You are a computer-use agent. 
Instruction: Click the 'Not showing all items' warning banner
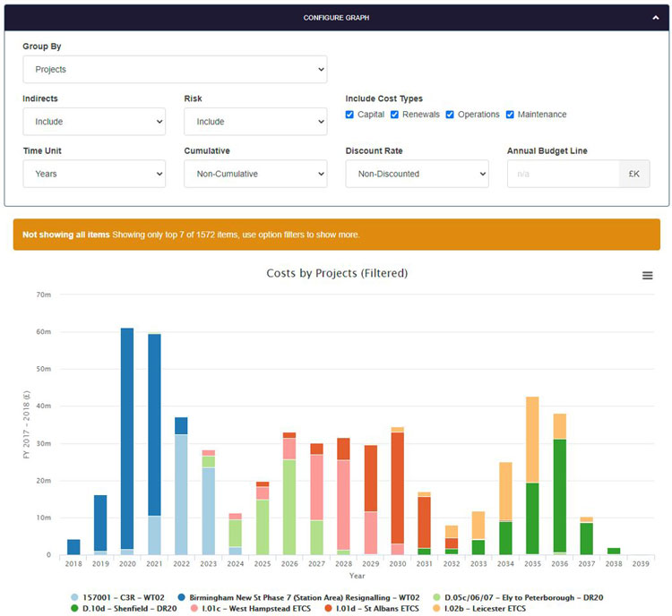[336, 235]
